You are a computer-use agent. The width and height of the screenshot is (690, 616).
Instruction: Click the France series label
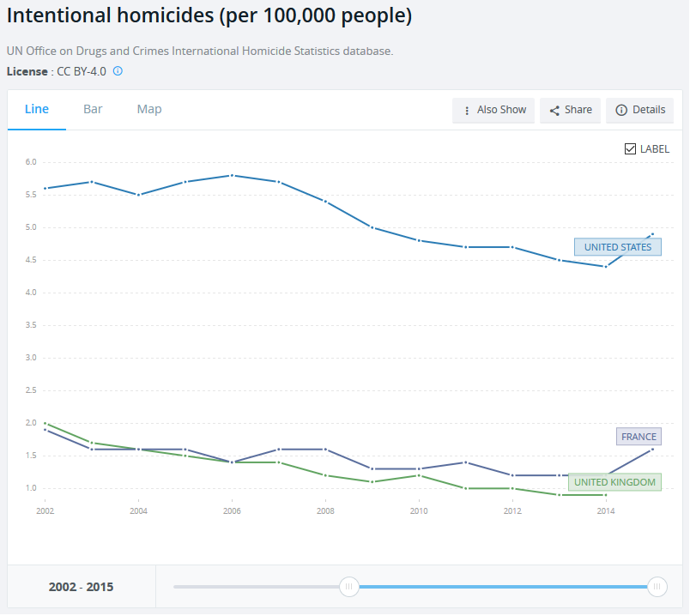pyautogui.click(x=639, y=437)
